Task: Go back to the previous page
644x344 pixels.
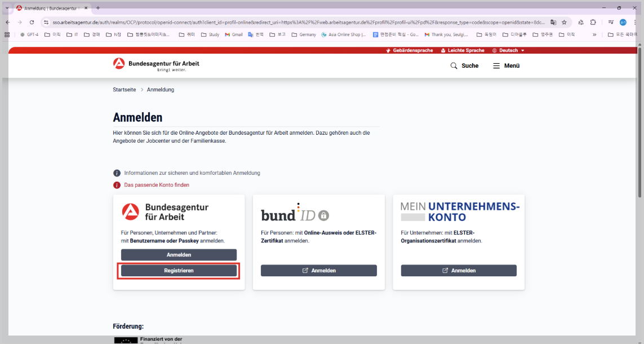Action: click(x=7, y=22)
